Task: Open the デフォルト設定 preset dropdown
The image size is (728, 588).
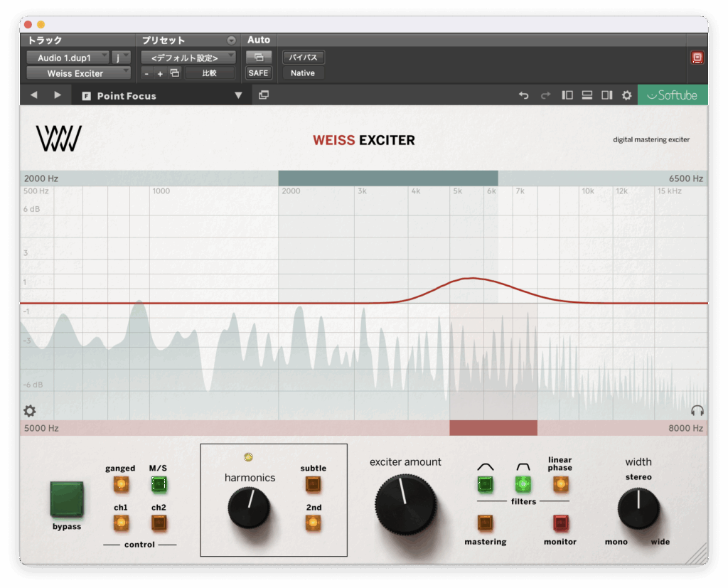Action: (x=188, y=58)
